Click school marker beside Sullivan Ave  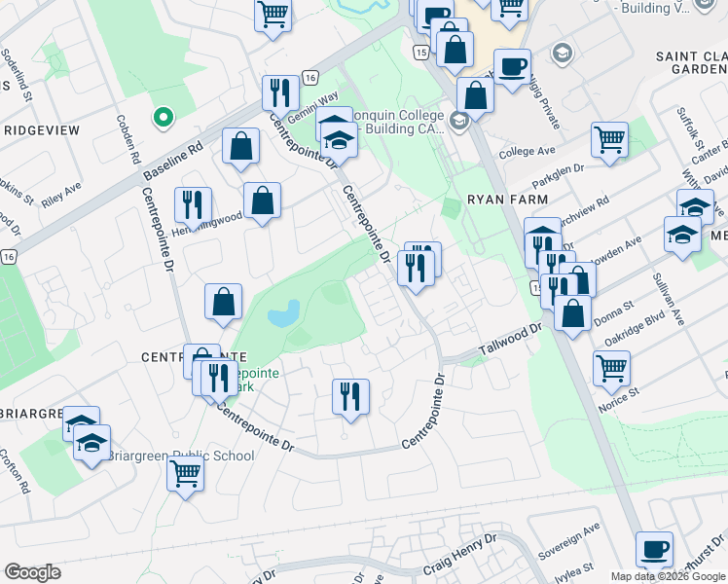pos(682,238)
